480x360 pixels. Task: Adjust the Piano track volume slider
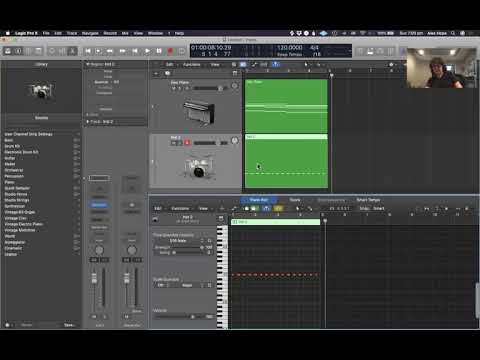210,88
